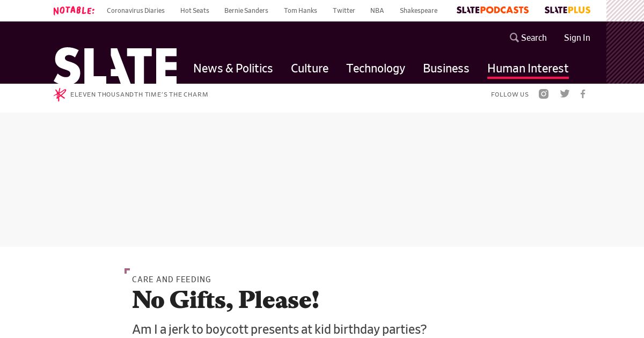The width and height of the screenshot is (644, 338).
Task: Open the Human Interest section
Action: [x=528, y=68]
